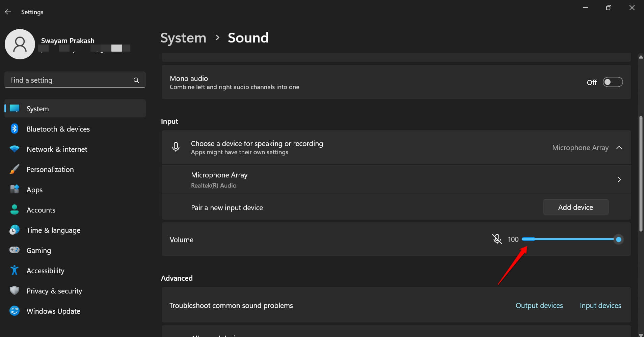Select the Sound breadcrumb heading
Viewport: 644px width, 337px height.
[x=248, y=37]
